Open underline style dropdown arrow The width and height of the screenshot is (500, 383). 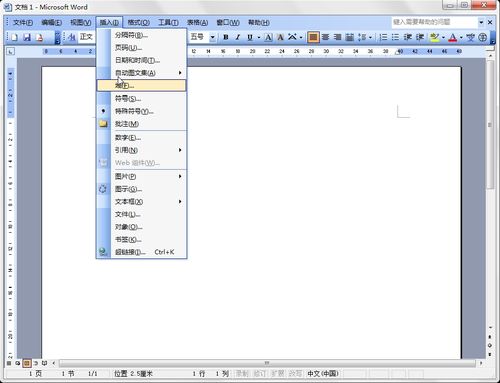point(259,37)
